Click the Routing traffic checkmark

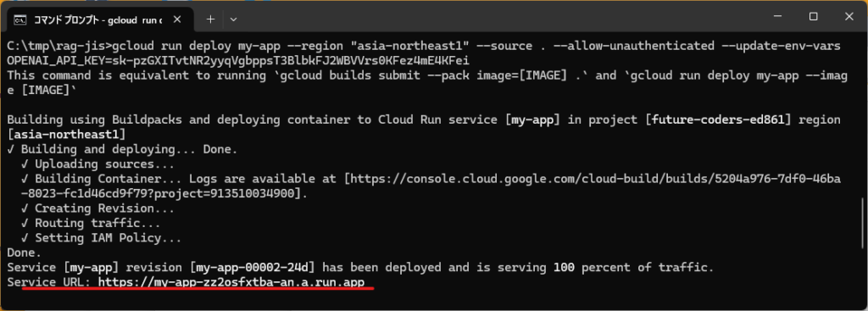(25, 224)
